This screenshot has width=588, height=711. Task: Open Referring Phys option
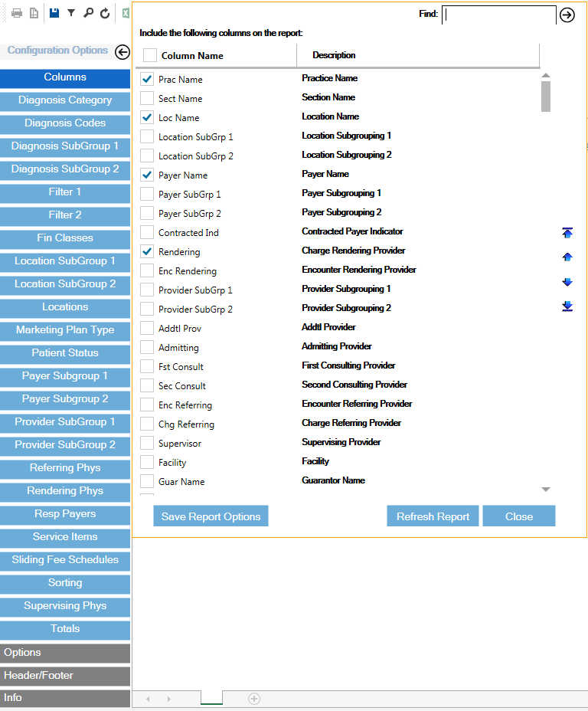pos(65,468)
